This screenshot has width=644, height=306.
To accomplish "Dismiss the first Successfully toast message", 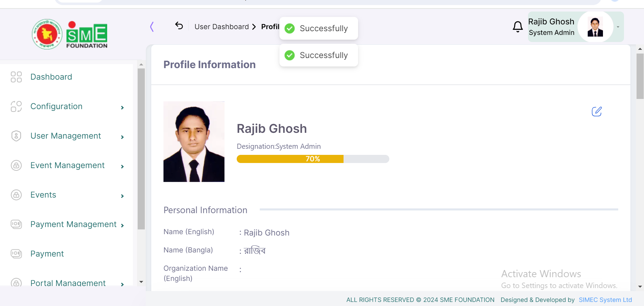I will click(319, 28).
